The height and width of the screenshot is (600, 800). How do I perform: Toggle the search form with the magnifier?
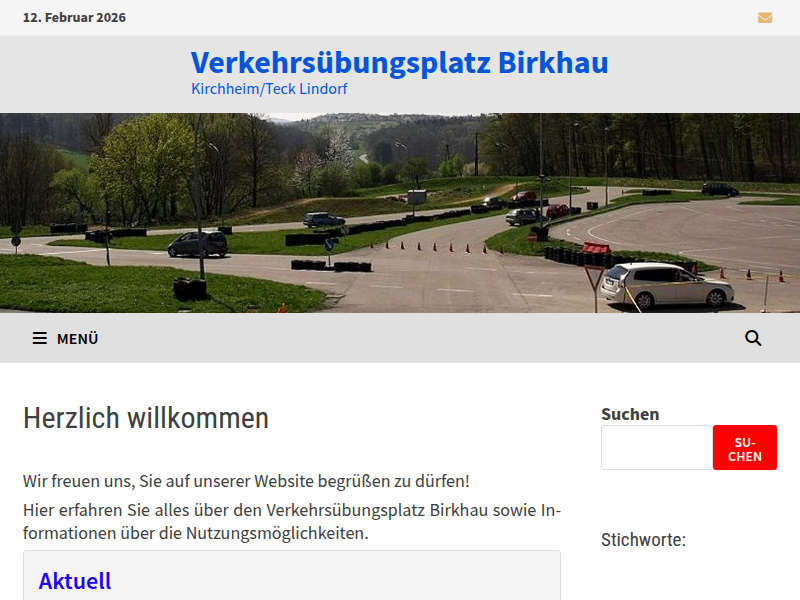pyautogui.click(x=753, y=338)
